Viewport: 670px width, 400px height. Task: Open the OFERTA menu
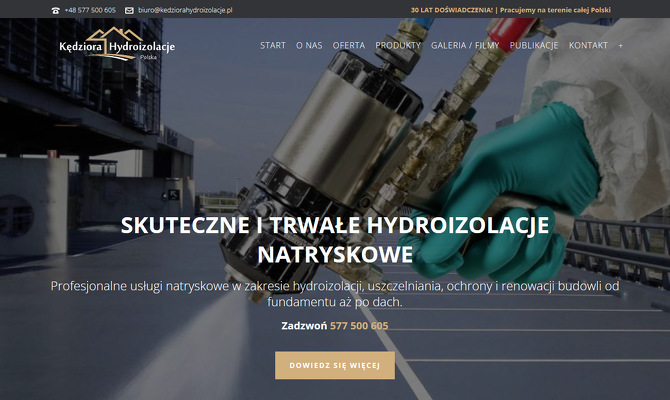click(349, 45)
